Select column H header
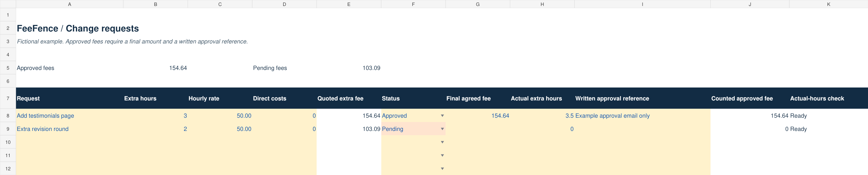Screen dimensions: 868x175 pos(542,4)
